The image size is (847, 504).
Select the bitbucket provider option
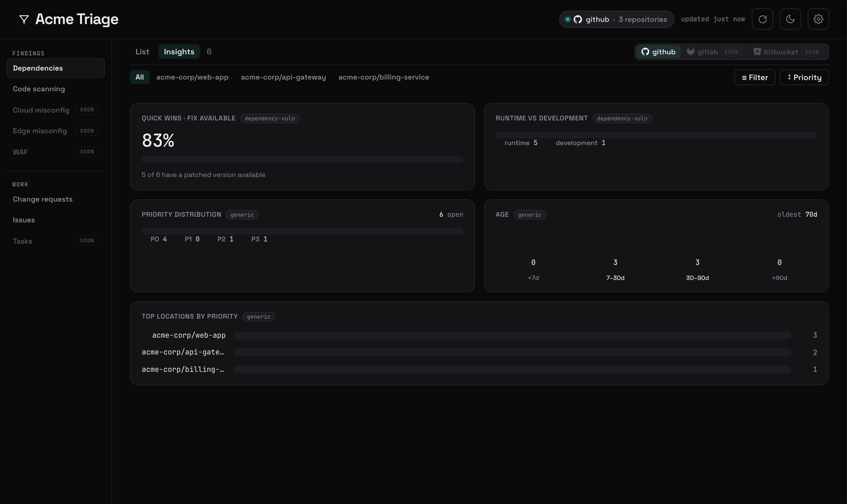tap(788, 52)
